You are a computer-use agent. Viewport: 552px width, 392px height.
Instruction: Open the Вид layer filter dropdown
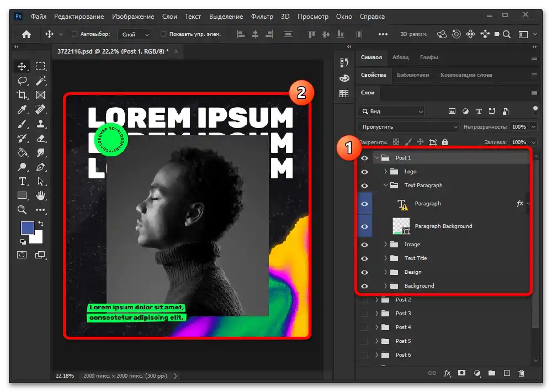(391, 112)
